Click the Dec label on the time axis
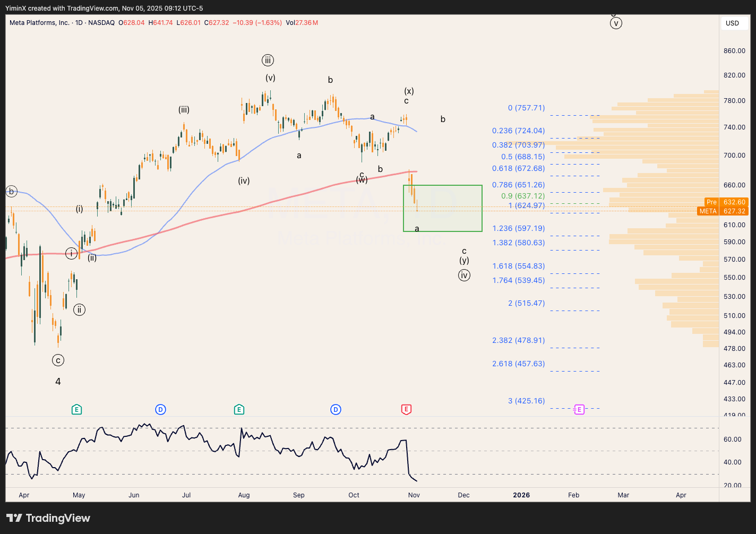Screen dimensions: 756x534 tap(464, 495)
